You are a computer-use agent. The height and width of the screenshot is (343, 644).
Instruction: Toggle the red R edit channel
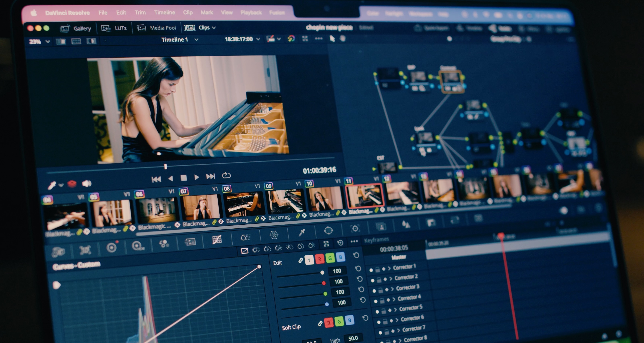point(320,259)
